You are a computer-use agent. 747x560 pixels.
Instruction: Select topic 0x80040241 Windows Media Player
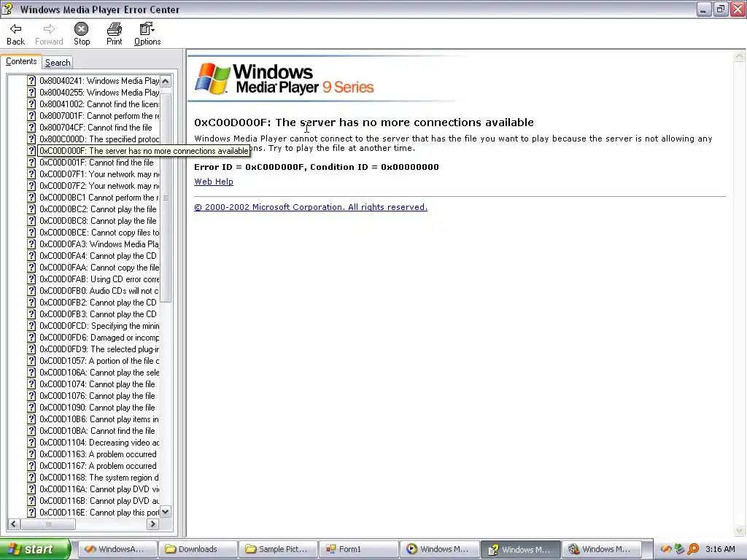click(x=99, y=81)
